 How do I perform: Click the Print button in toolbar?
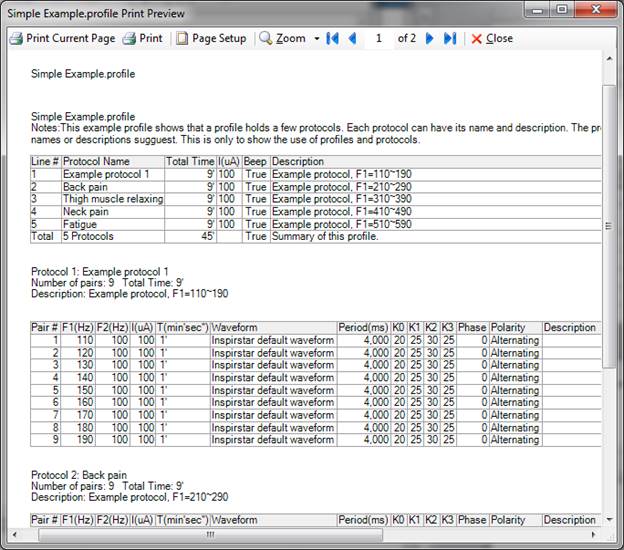click(142, 38)
